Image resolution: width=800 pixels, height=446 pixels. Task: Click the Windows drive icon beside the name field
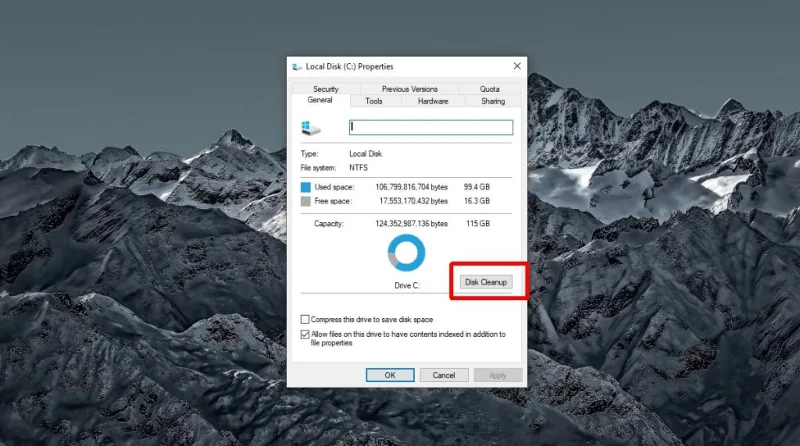click(311, 128)
